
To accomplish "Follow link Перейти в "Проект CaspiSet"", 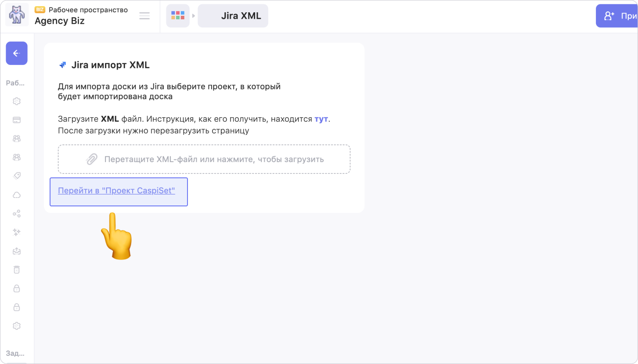I will (116, 191).
